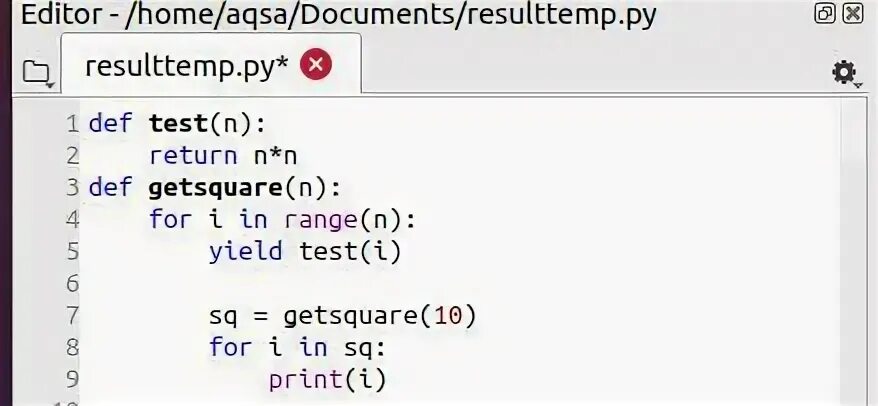
Task: Click the 'range' keyword on line 4
Action: 312,219
